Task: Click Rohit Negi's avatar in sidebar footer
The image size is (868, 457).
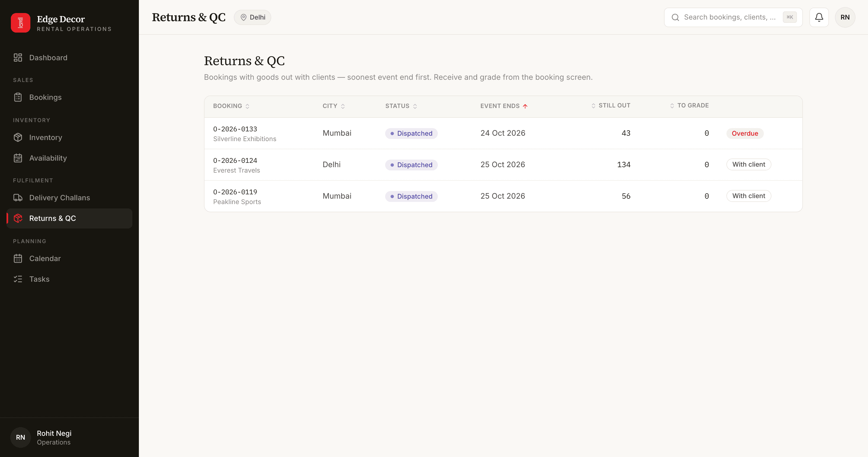Action: coord(21,437)
